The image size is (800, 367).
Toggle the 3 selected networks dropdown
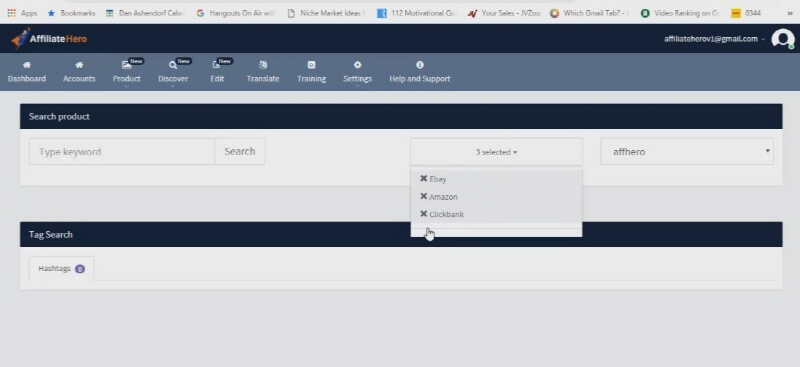pyautogui.click(x=496, y=152)
